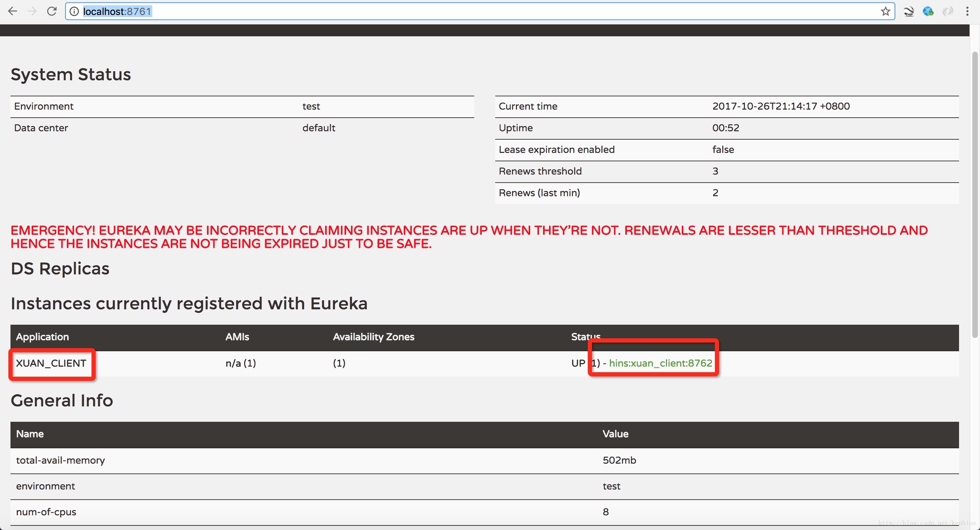The image size is (980, 530).
Task: Click the Data center label
Action: 41,128
